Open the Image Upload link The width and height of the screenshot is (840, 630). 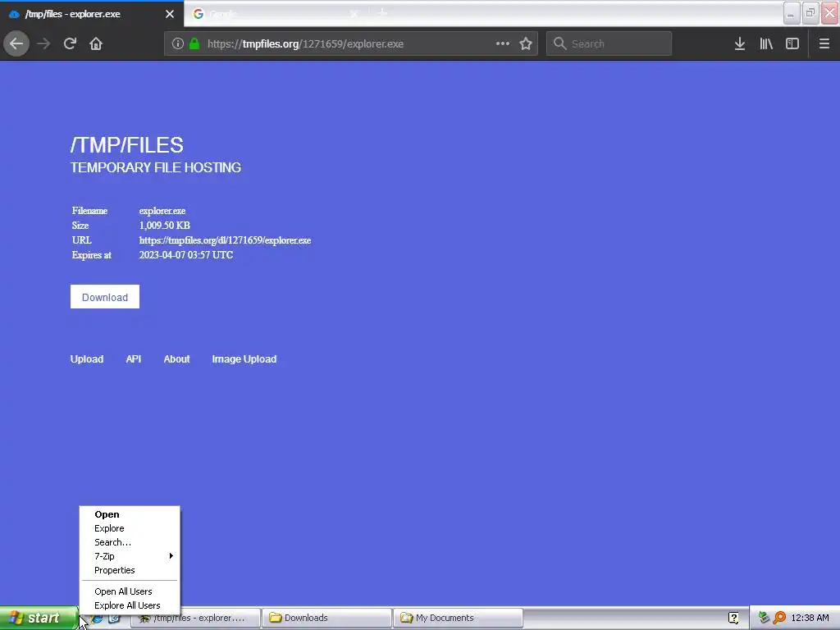(244, 359)
